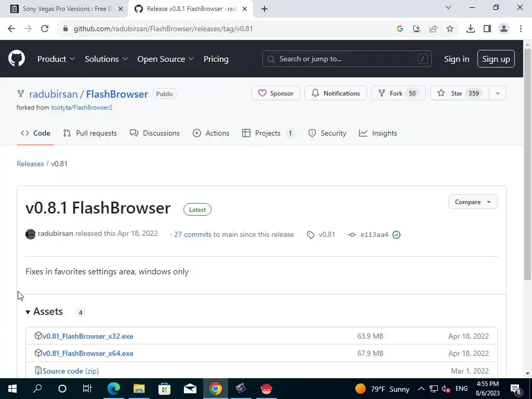This screenshot has height=399, width=532.
Task: Focus the Search or jump to field
Action: click(347, 59)
